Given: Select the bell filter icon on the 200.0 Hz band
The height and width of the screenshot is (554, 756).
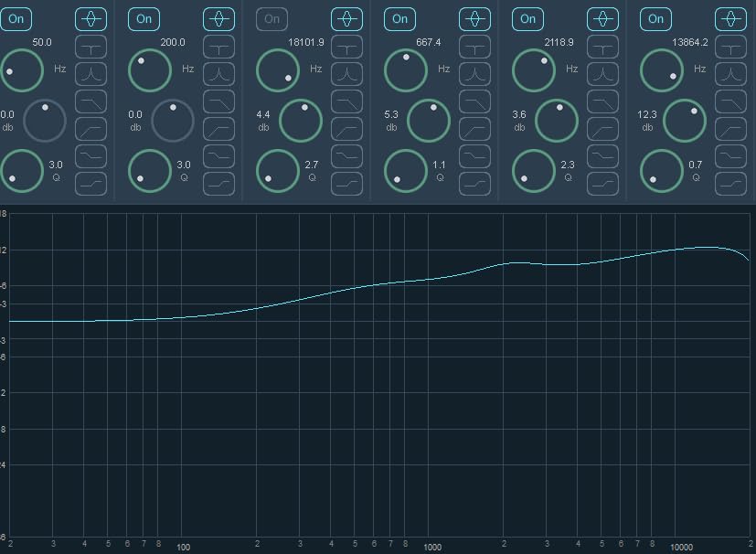Looking at the screenshot, I should [x=218, y=19].
